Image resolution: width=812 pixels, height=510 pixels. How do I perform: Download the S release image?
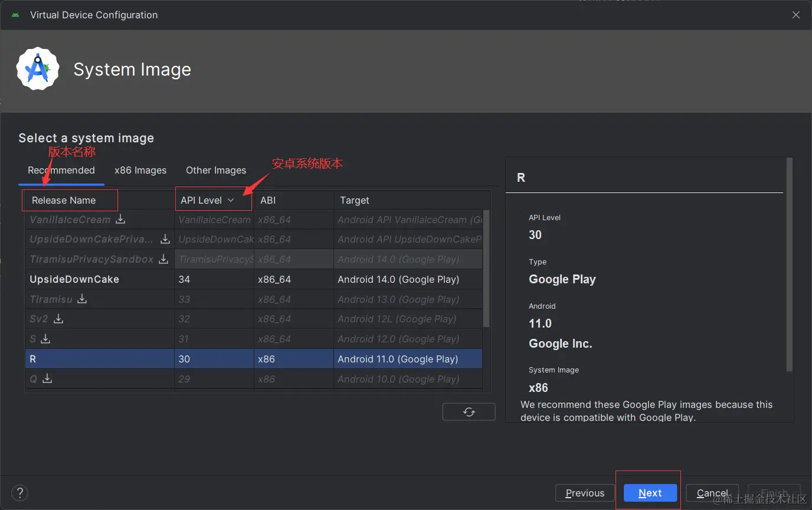coord(45,339)
